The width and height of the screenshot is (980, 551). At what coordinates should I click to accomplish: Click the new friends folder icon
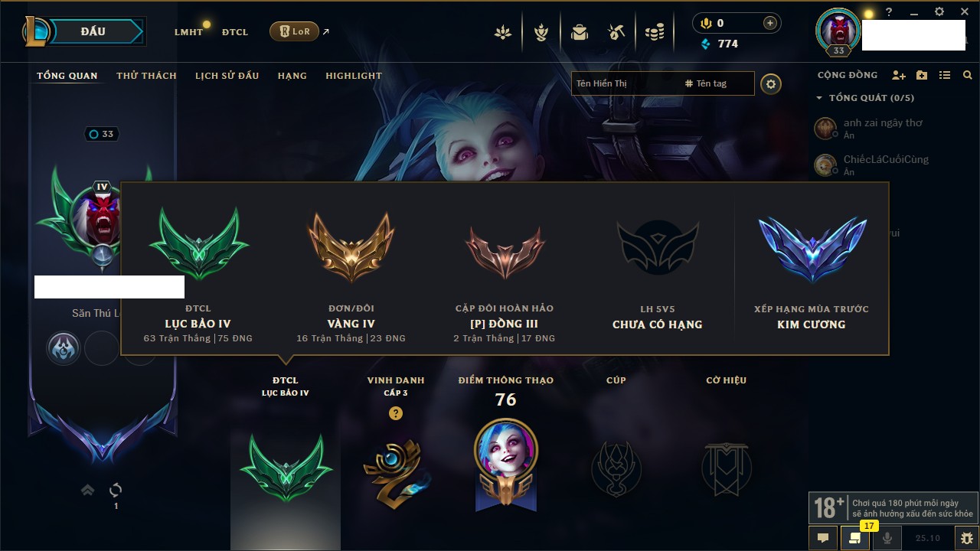click(922, 75)
